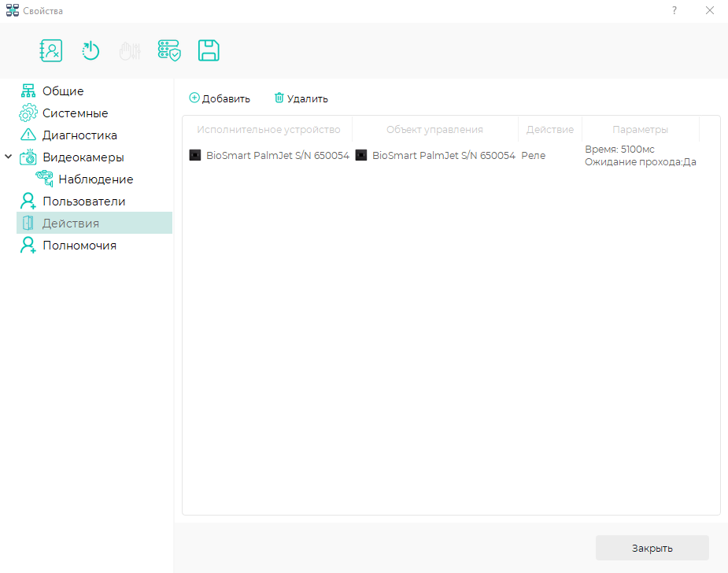Click the Добавить button
The height and width of the screenshot is (573, 728).
tap(220, 98)
